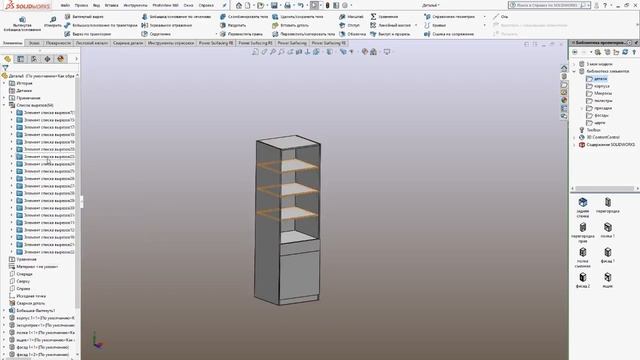This screenshot has width=640, height=360.
Task: Choose Swept Boss/Base (по траектории) tool
Action: tap(101, 25)
